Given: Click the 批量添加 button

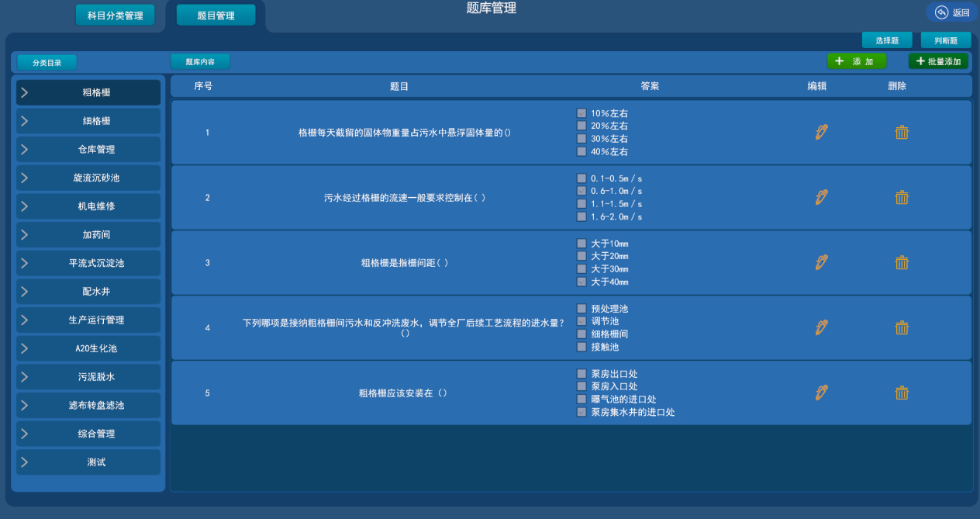Looking at the screenshot, I should 938,61.
